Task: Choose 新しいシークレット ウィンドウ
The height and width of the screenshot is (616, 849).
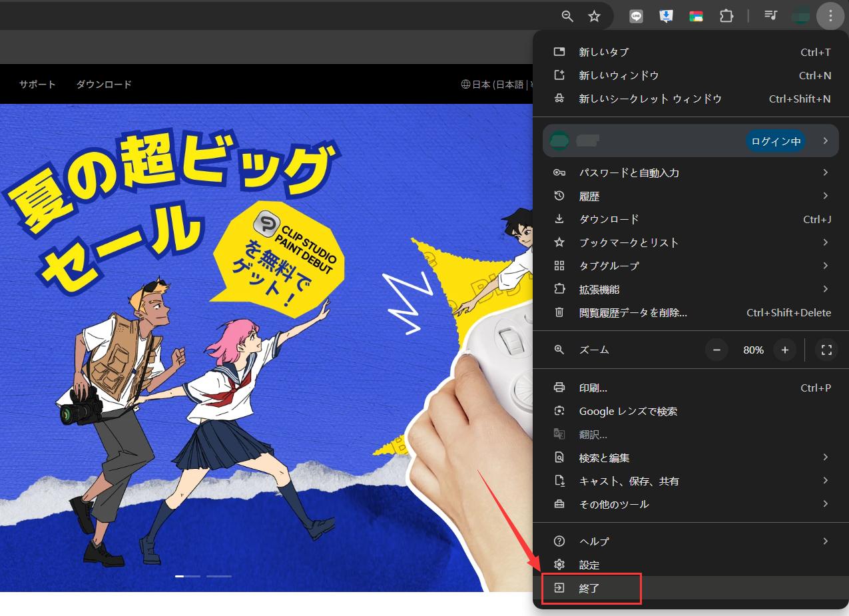Action: [691, 99]
